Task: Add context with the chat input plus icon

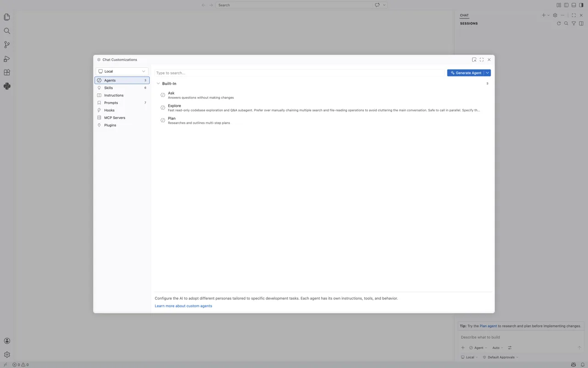Action: pos(463,348)
